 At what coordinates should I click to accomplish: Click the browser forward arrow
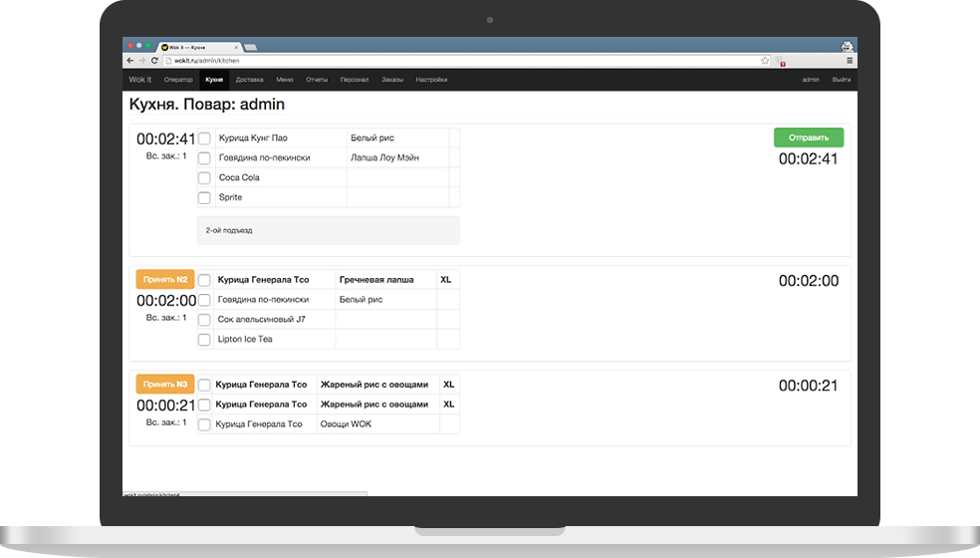141,61
